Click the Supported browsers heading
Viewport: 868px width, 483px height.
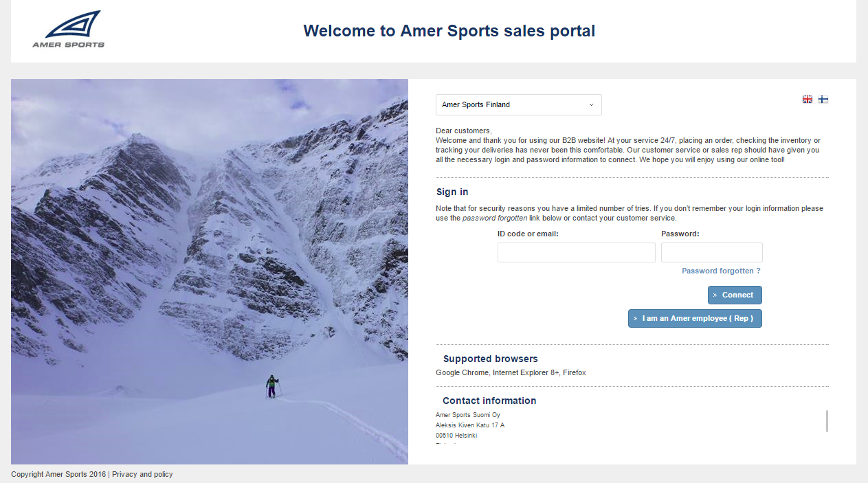point(490,359)
